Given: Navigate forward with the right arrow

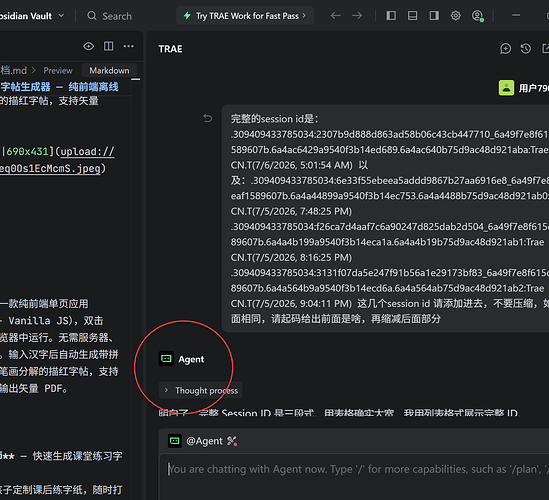Looking at the screenshot, I should 357,16.
